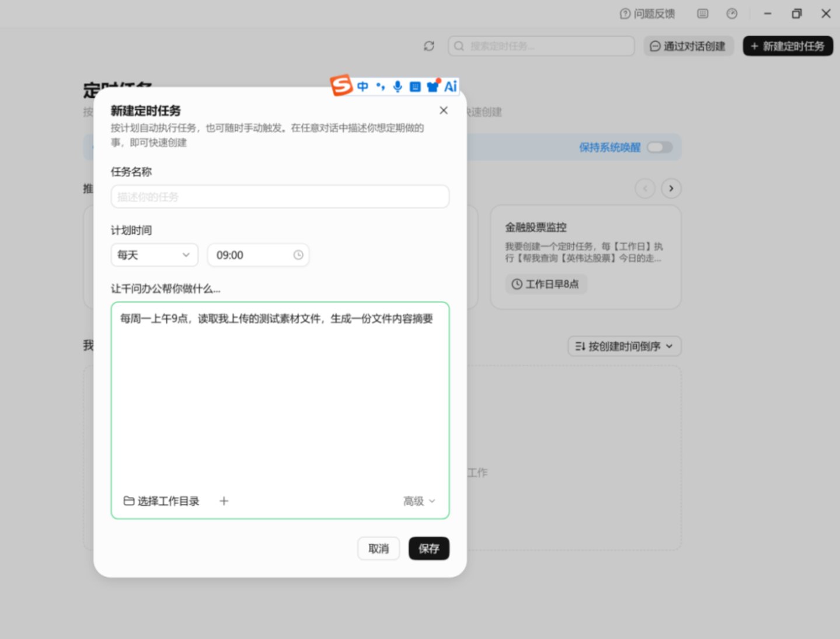
Task: Select 选择工作目录 folder option
Action: click(162, 501)
